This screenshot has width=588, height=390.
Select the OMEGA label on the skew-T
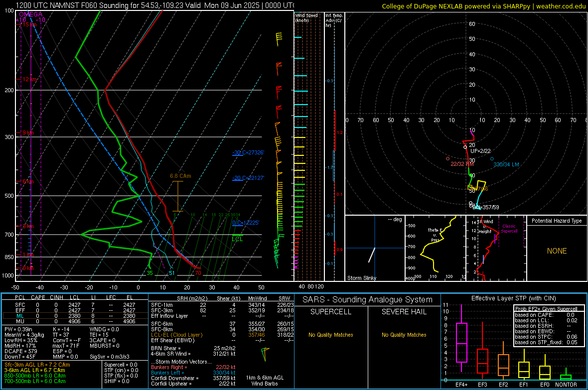coord(31,14)
